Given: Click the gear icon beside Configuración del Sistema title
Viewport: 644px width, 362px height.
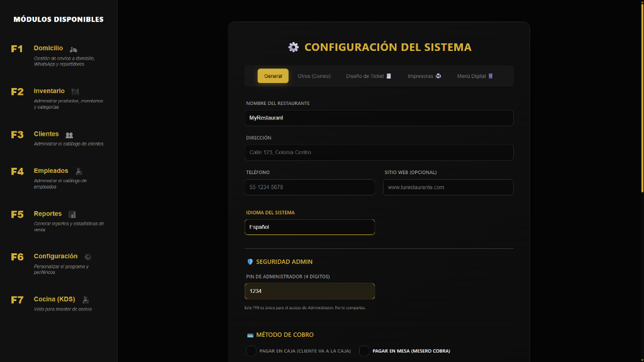Looking at the screenshot, I should pos(293,47).
